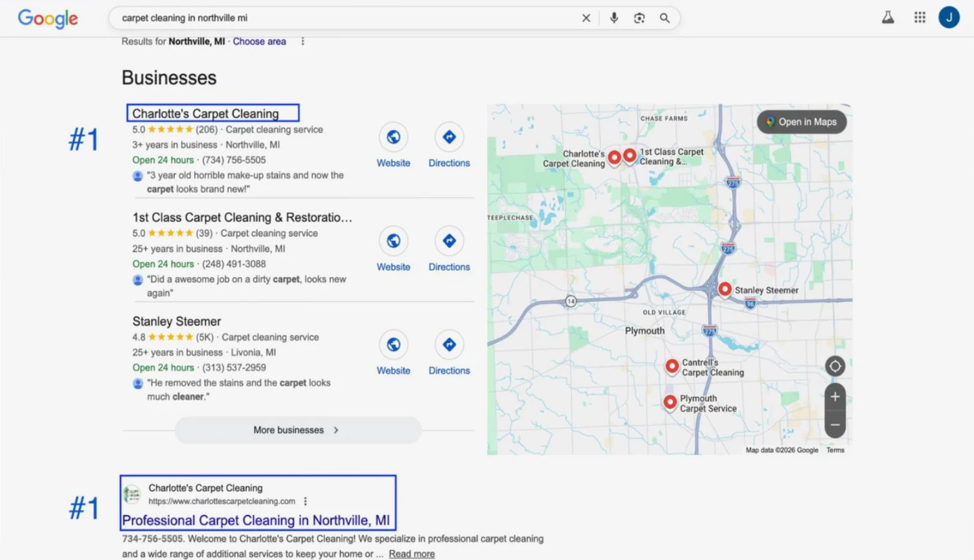The width and height of the screenshot is (974, 560).
Task: Click the Choose area link
Action: pyautogui.click(x=259, y=41)
